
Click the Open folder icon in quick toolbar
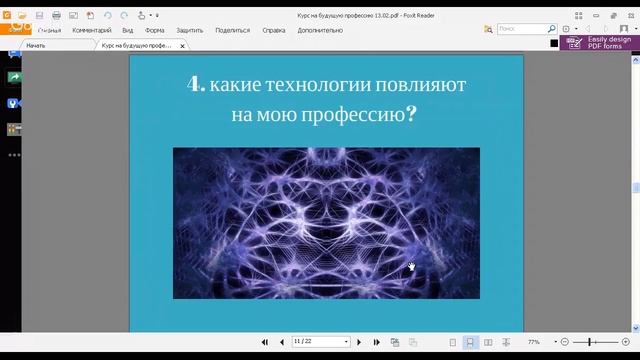click(22, 16)
